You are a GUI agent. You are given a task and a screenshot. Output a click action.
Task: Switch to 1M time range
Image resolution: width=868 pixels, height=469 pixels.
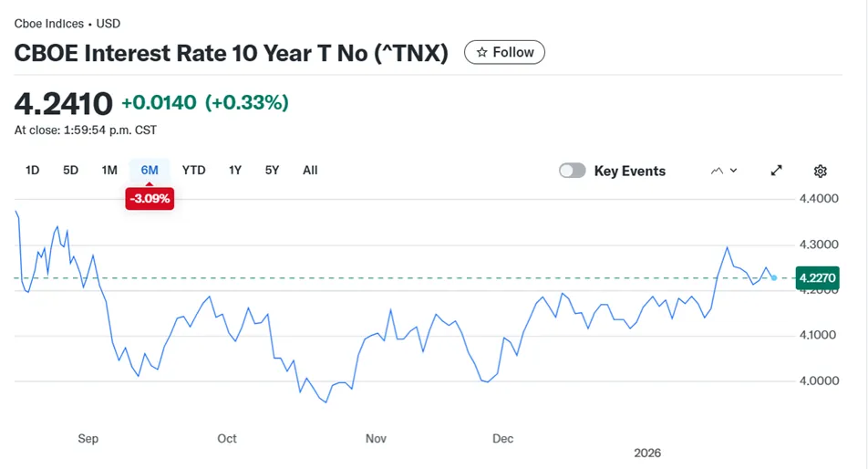coord(109,171)
